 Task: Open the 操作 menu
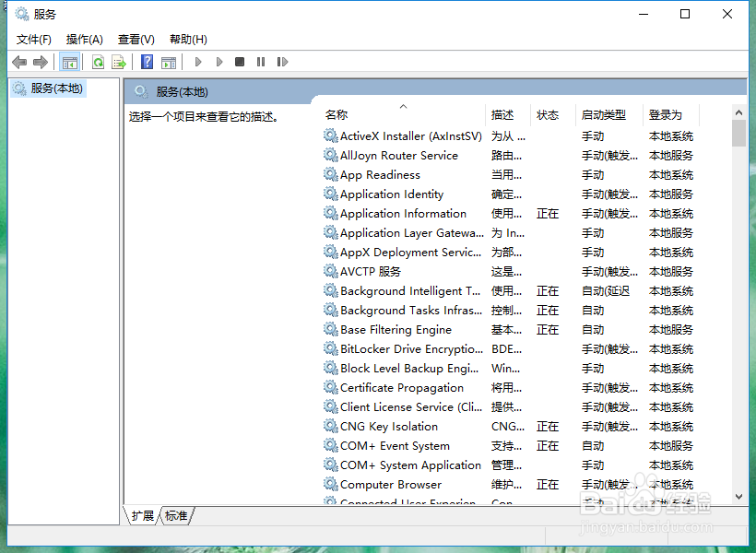[84, 39]
